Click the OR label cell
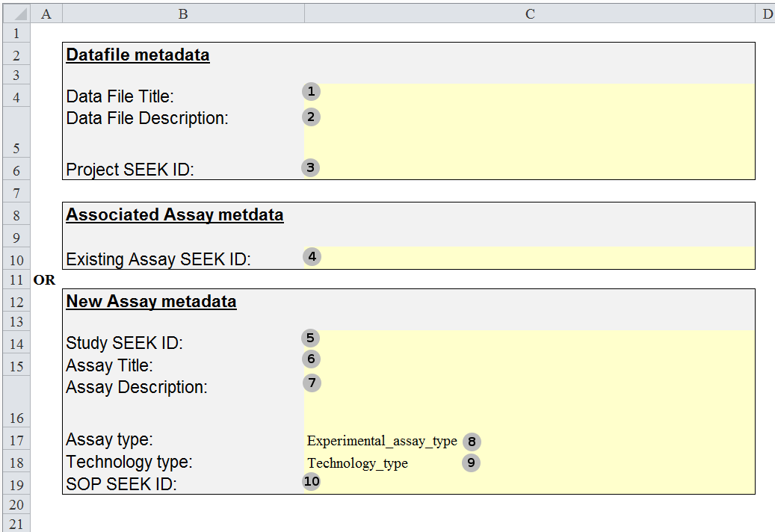775x532 pixels. pos(45,279)
